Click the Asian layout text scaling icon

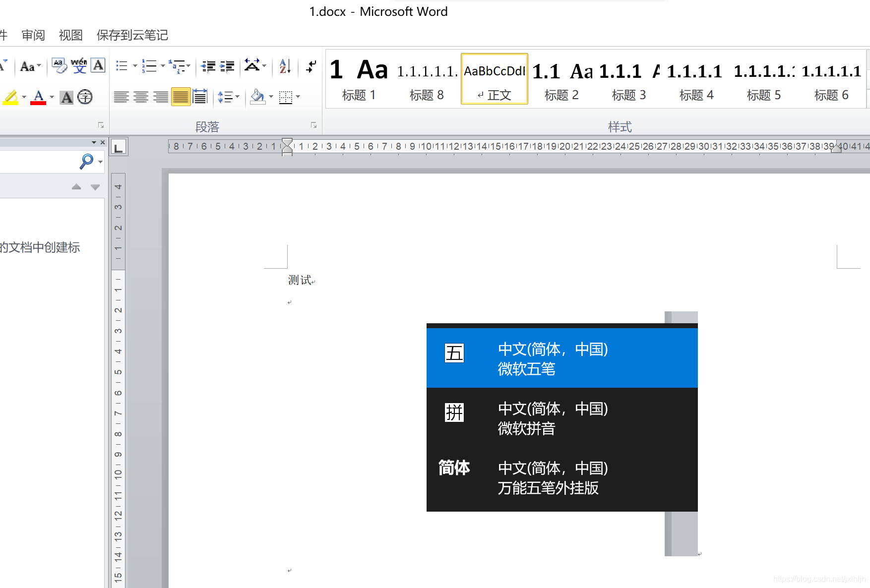coord(252,66)
